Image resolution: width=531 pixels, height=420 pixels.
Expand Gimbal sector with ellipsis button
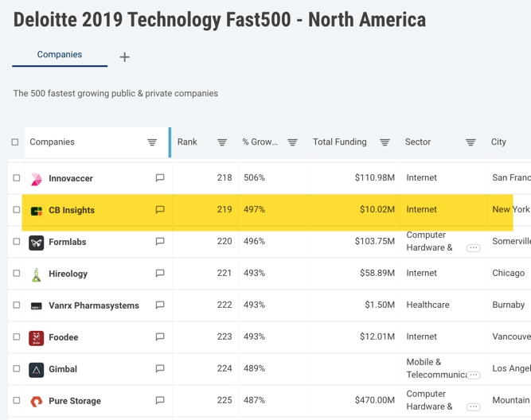(x=474, y=375)
